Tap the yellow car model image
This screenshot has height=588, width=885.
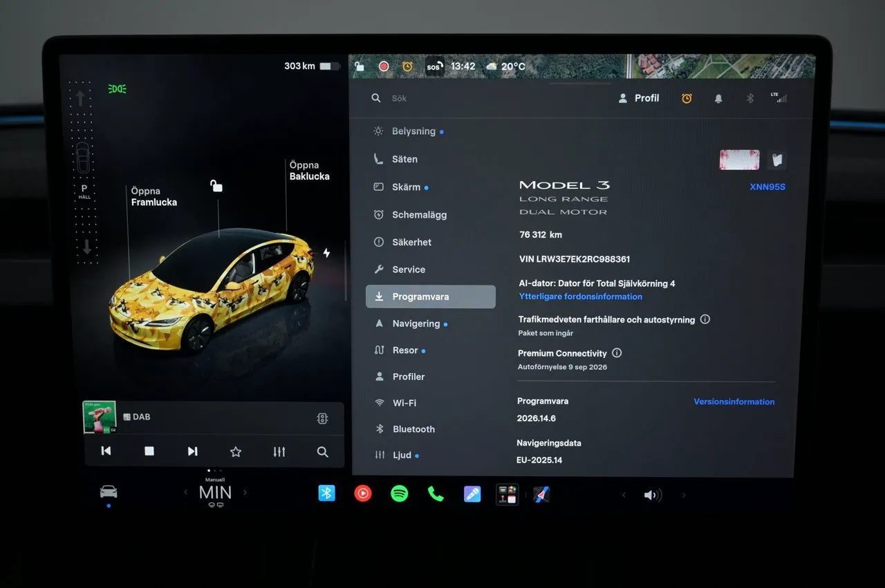tap(211, 290)
